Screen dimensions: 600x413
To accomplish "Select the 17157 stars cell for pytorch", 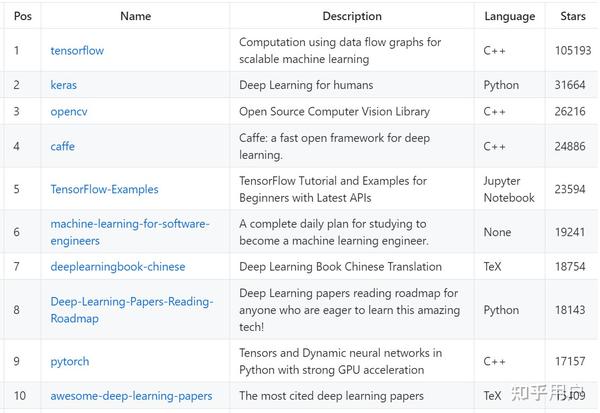I will point(570,361).
